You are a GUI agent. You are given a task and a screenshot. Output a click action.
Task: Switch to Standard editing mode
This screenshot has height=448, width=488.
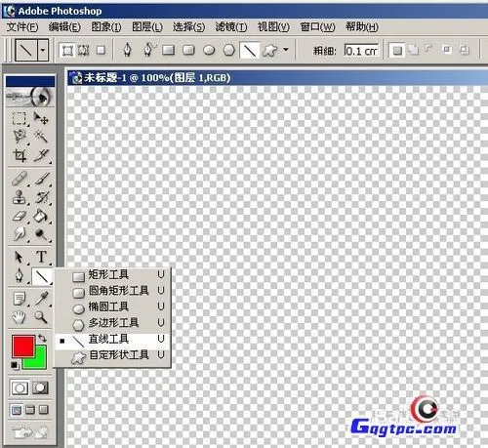pos(20,388)
